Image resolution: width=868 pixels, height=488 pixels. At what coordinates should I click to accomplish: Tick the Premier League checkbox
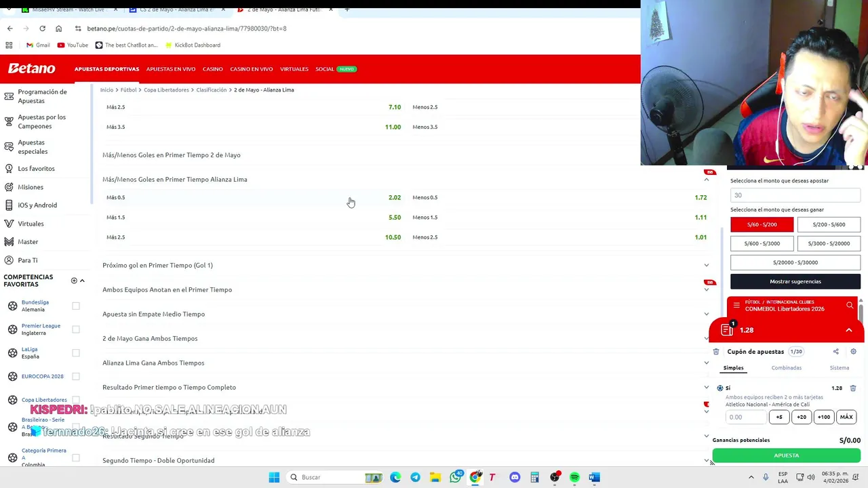click(76, 329)
